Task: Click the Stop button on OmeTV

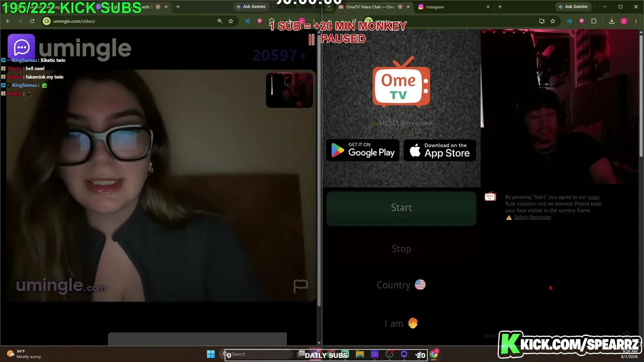Action: coord(401,249)
